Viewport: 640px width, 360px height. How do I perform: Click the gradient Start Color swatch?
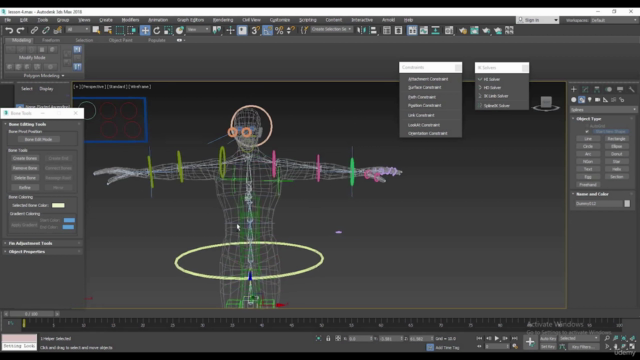[69, 220]
